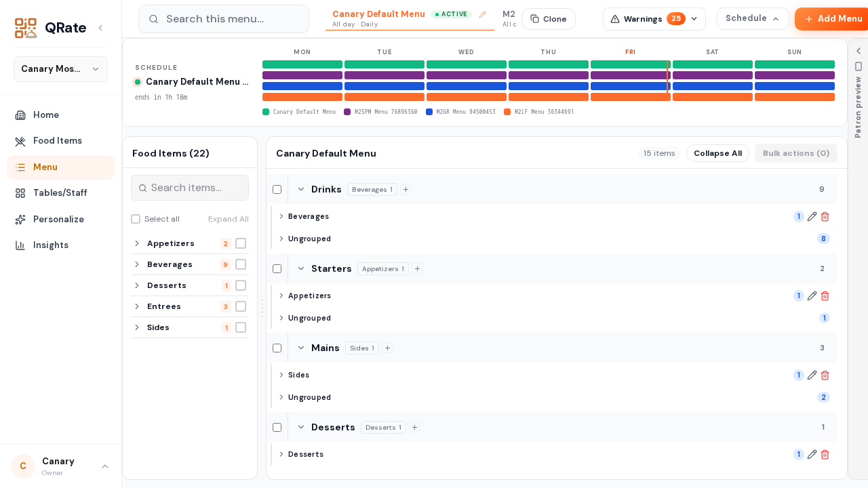Open the Canary Mos... location dropdown
This screenshot has height=488, width=868.
60,69
